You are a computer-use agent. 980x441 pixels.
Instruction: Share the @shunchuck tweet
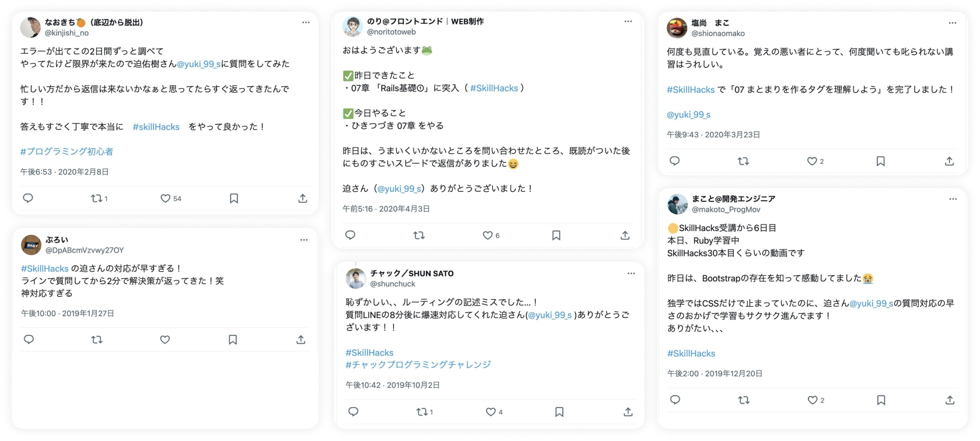[628, 412]
